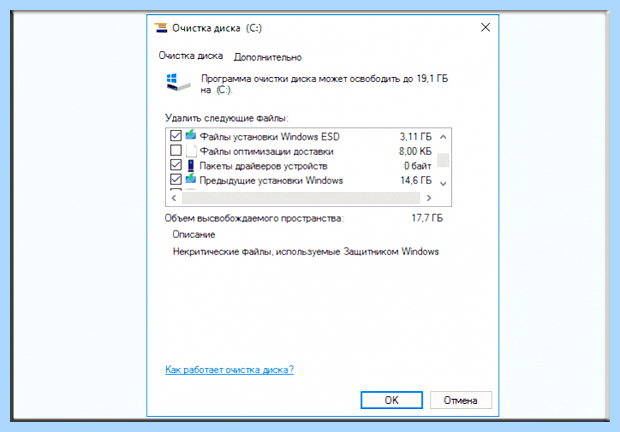Click the Объем высвобождаемого пространства label

pos(254,218)
